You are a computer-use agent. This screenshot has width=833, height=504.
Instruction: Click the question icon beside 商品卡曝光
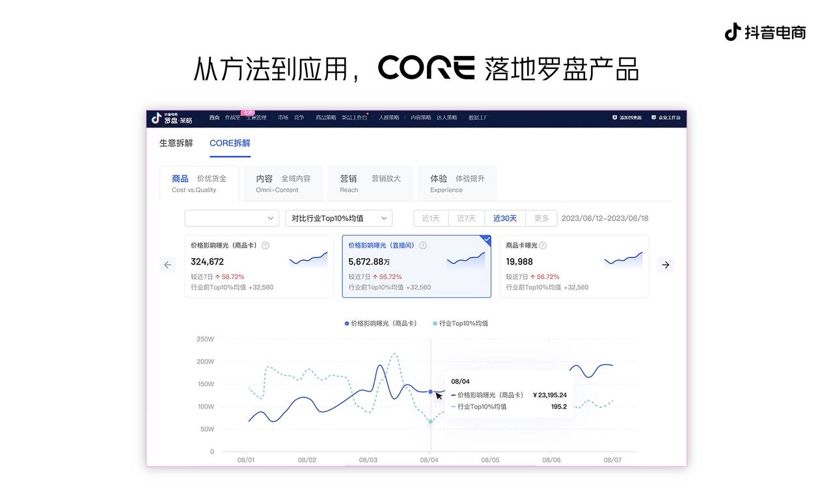point(543,246)
